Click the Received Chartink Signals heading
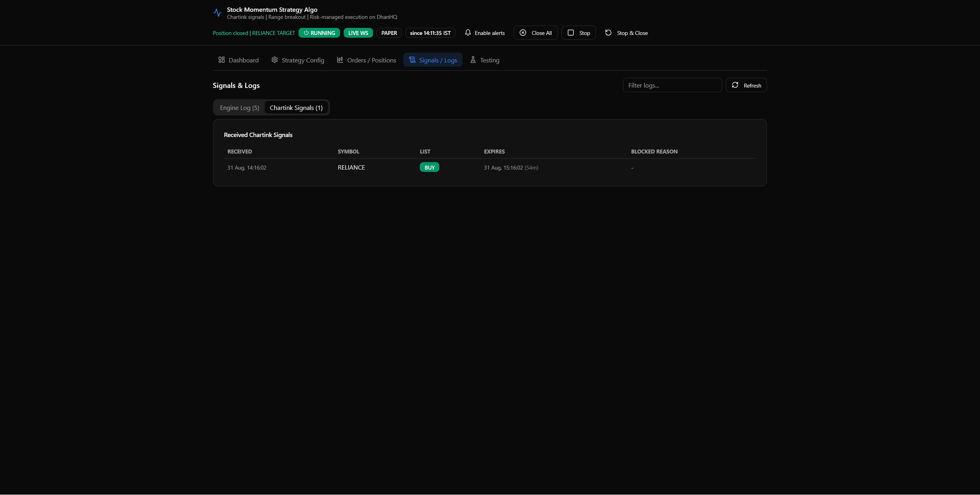Screen dimensions: 980x495 258,135
